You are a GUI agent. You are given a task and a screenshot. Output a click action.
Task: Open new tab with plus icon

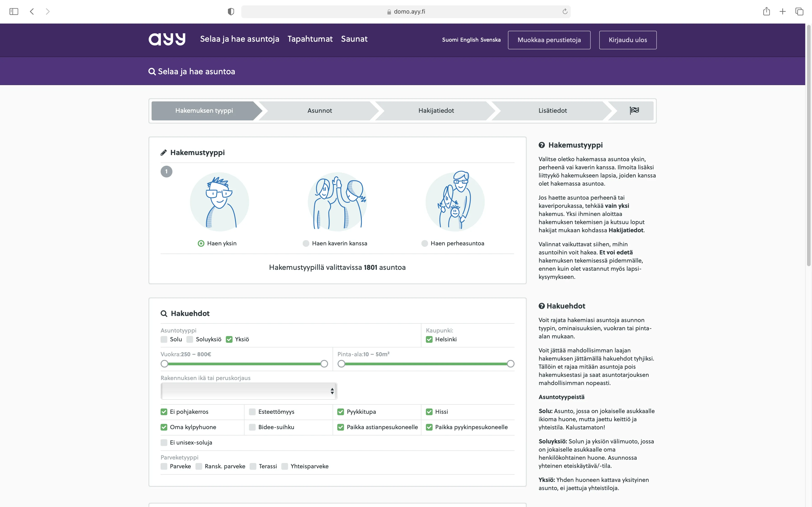[x=783, y=11]
